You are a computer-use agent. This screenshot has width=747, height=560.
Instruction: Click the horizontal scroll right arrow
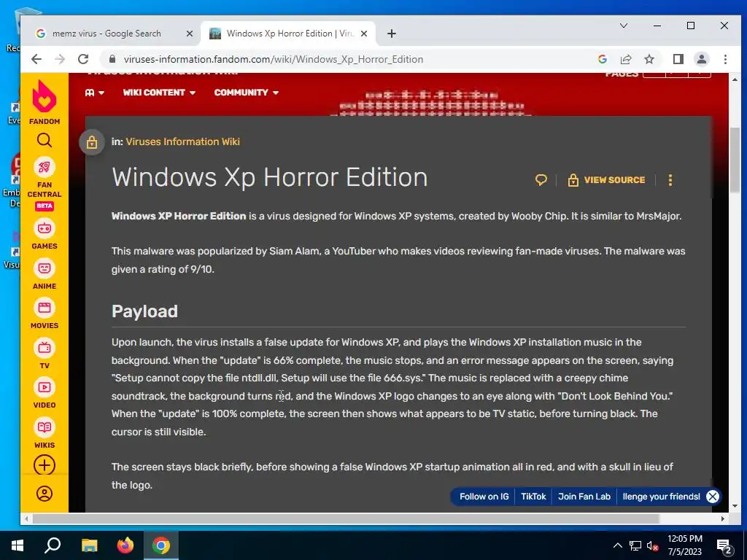(x=723, y=518)
